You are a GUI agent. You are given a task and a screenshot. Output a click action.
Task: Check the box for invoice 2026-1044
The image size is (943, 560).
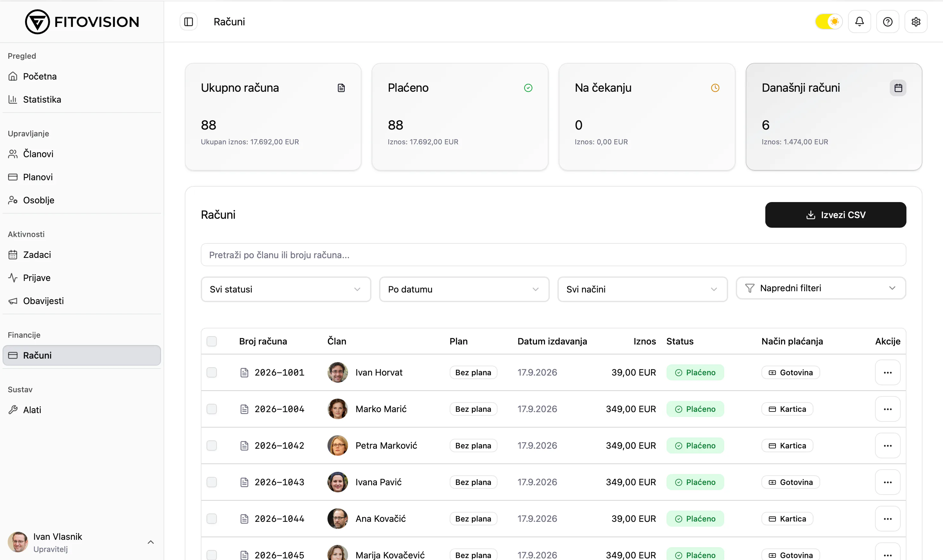coord(212,519)
